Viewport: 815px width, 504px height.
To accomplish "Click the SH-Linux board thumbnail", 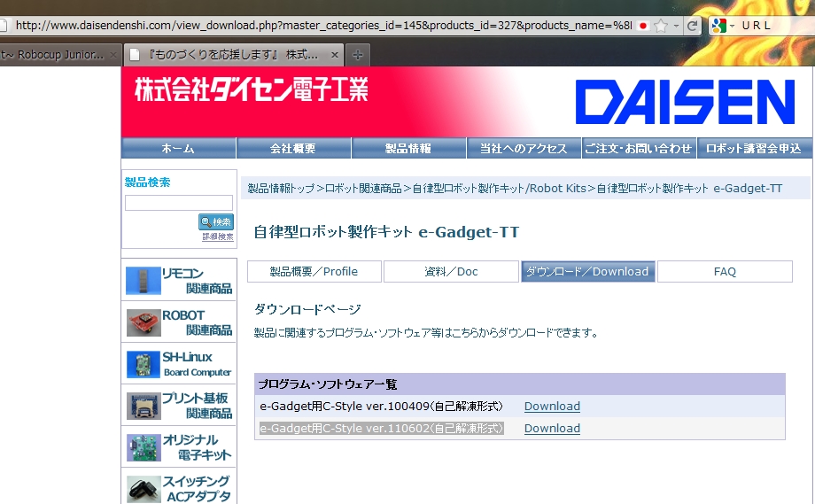I will [144, 364].
